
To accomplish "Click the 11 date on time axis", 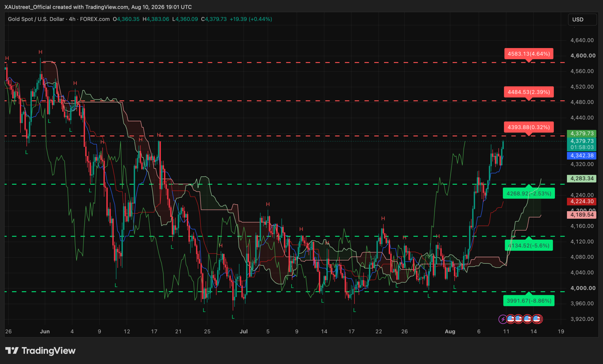I will [506, 332].
